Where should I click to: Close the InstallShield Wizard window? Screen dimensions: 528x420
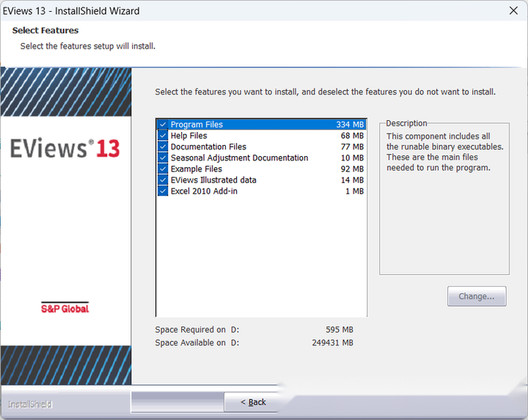tap(513, 11)
